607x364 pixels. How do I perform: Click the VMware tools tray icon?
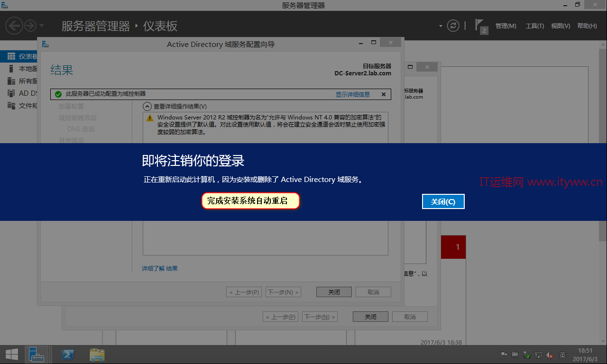[x=515, y=355]
